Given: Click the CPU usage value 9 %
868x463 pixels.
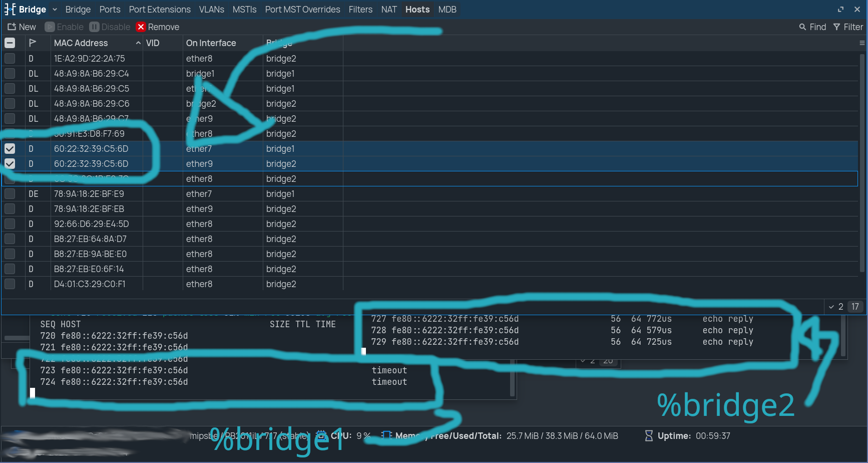Looking at the screenshot, I should 363,436.
